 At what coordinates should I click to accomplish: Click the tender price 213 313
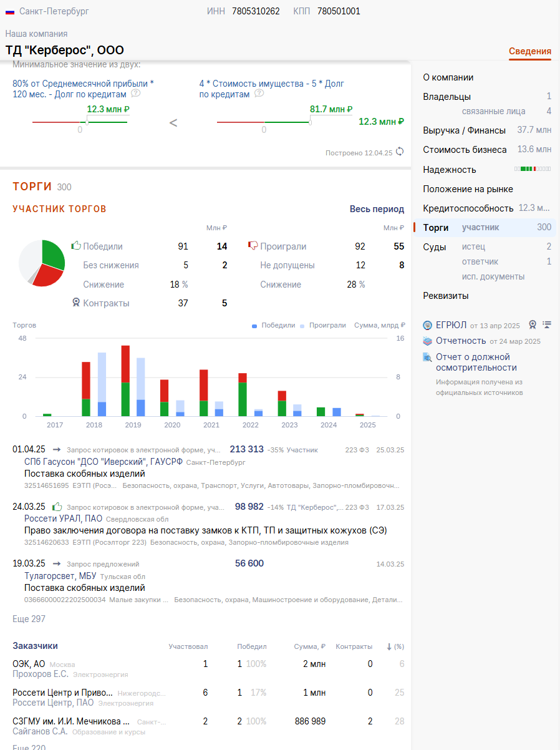pos(247,449)
